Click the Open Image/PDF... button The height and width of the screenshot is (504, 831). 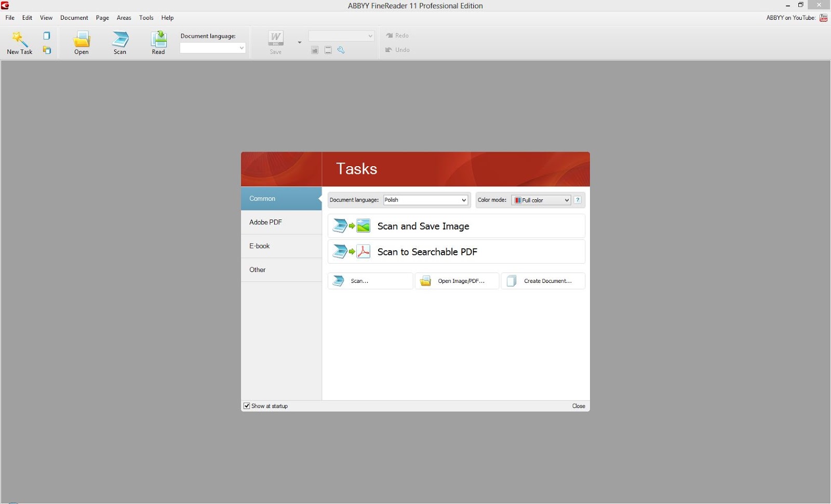[x=457, y=281]
